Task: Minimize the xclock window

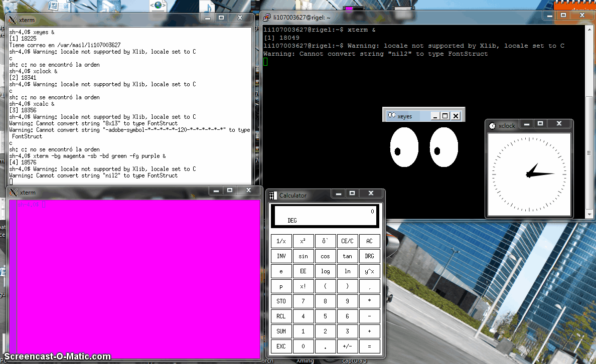Action: coord(526,124)
